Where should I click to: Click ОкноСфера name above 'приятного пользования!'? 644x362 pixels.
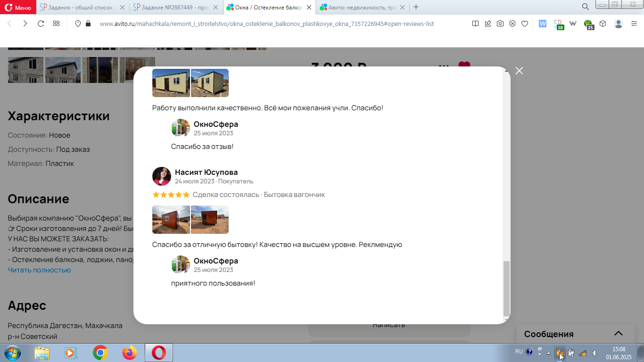216,261
